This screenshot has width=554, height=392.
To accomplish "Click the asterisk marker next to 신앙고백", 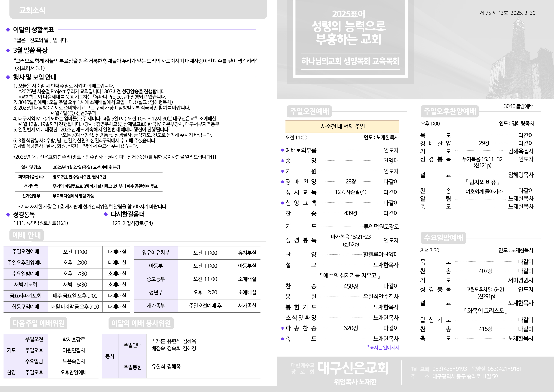I will point(282,203).
